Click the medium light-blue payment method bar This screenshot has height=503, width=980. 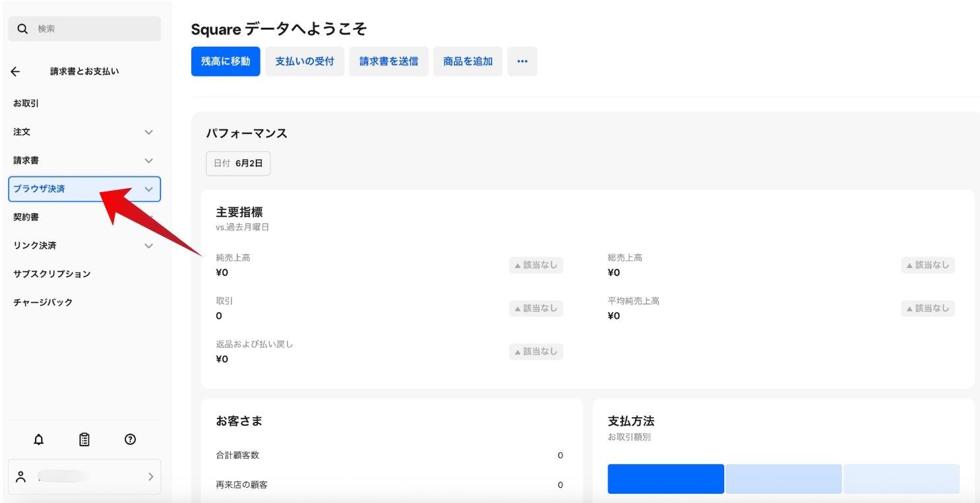[783, 479]
